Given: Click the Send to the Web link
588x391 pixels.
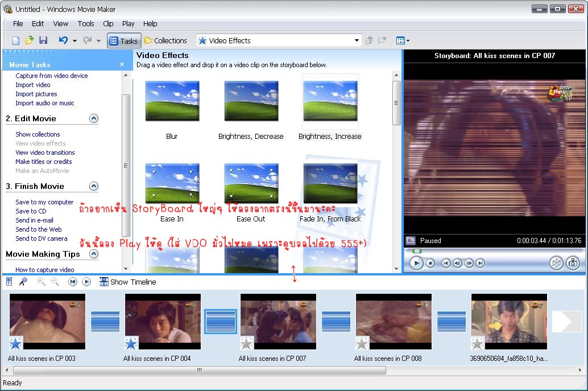Looking at the screenshot, I should click(x=39, y=229).
